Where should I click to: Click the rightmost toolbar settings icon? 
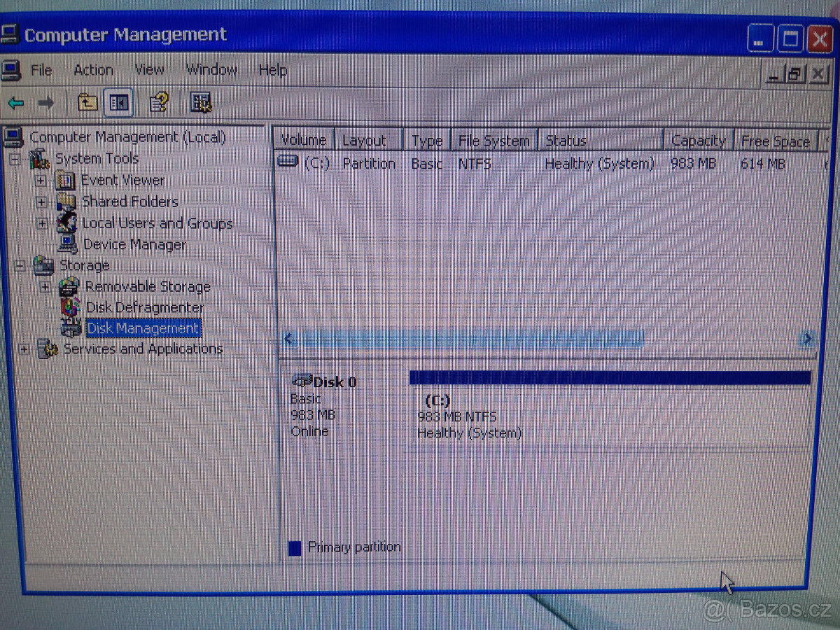pos(201,104)
